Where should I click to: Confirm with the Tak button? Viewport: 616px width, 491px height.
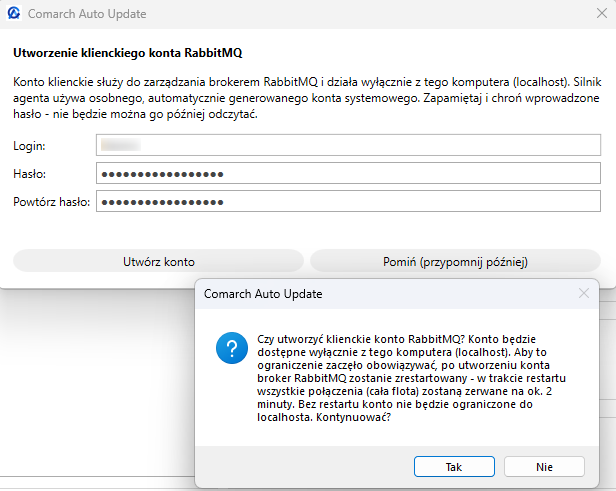point(454,467)
